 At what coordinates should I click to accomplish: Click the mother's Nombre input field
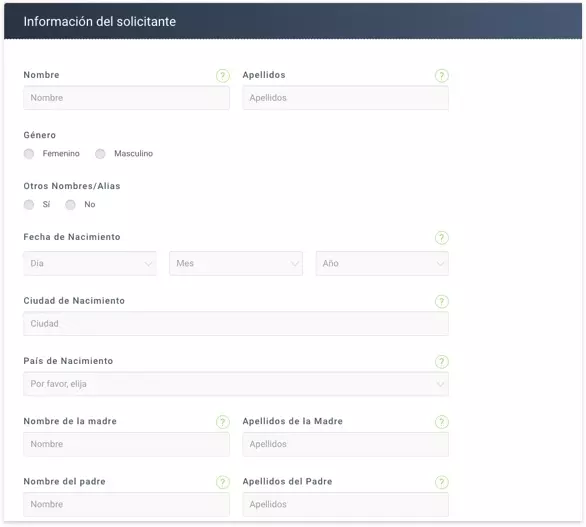[126, 444]
